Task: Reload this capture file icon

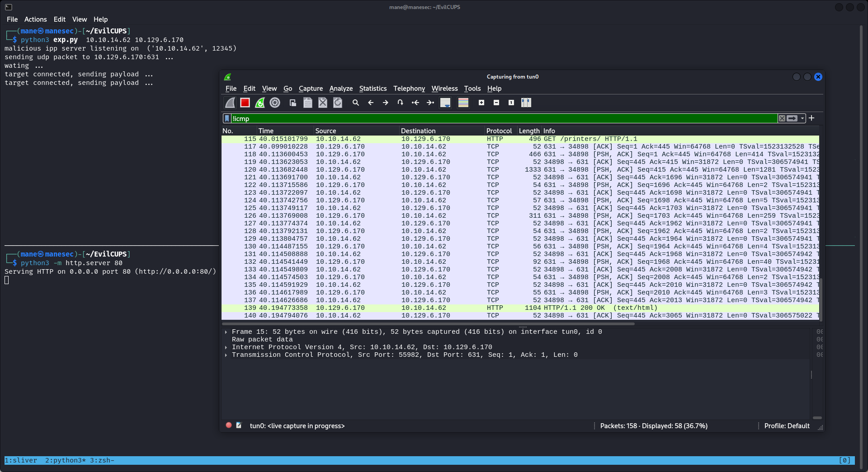Action: pyautogui.click(x=338, y=103)
